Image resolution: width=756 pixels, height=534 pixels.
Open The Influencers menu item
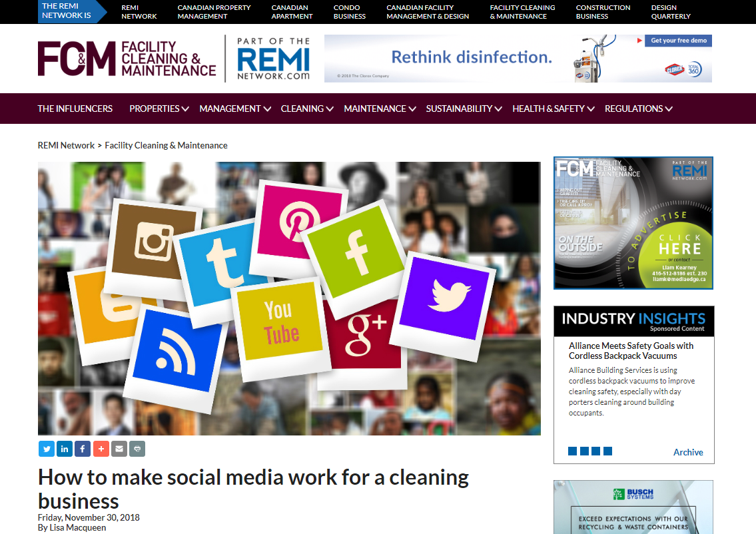coord(75,109)
